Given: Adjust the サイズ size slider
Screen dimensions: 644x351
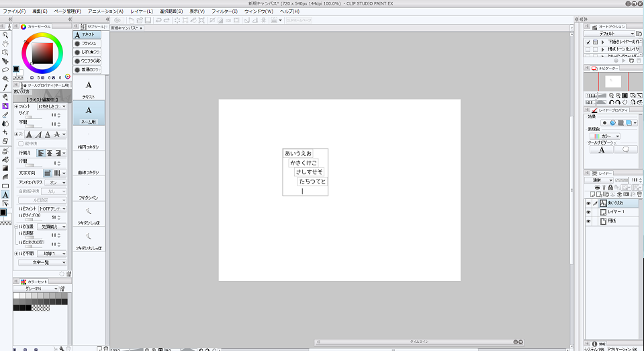Looking at the screenshot, I should coord(34,117).
